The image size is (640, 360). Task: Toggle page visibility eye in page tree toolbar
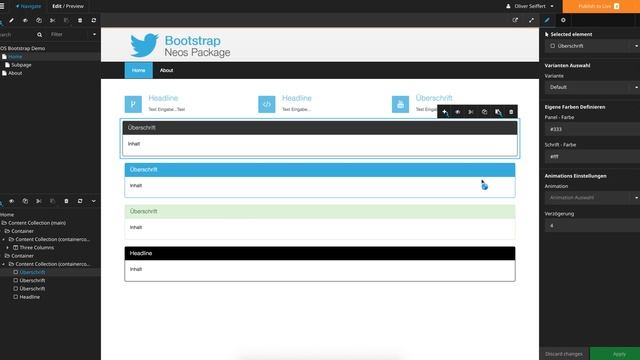tap(25, 20)
